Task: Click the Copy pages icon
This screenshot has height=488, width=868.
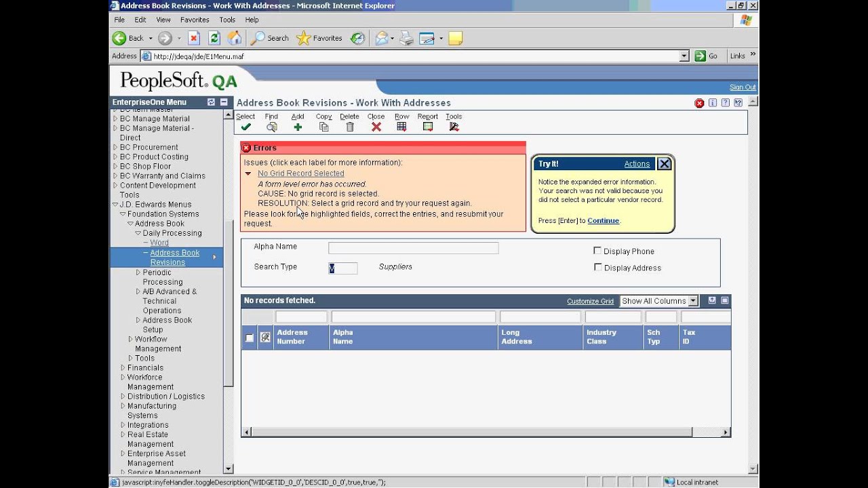Action: 323,127
